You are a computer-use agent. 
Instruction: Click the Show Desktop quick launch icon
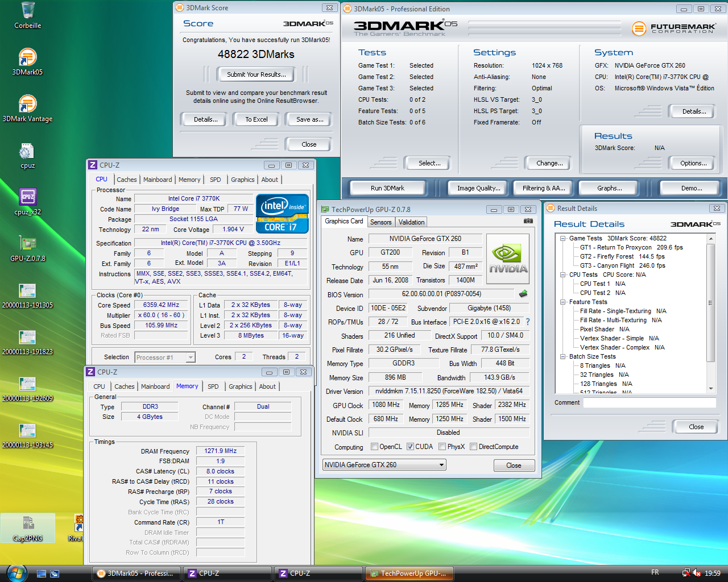tap(41, 573)
